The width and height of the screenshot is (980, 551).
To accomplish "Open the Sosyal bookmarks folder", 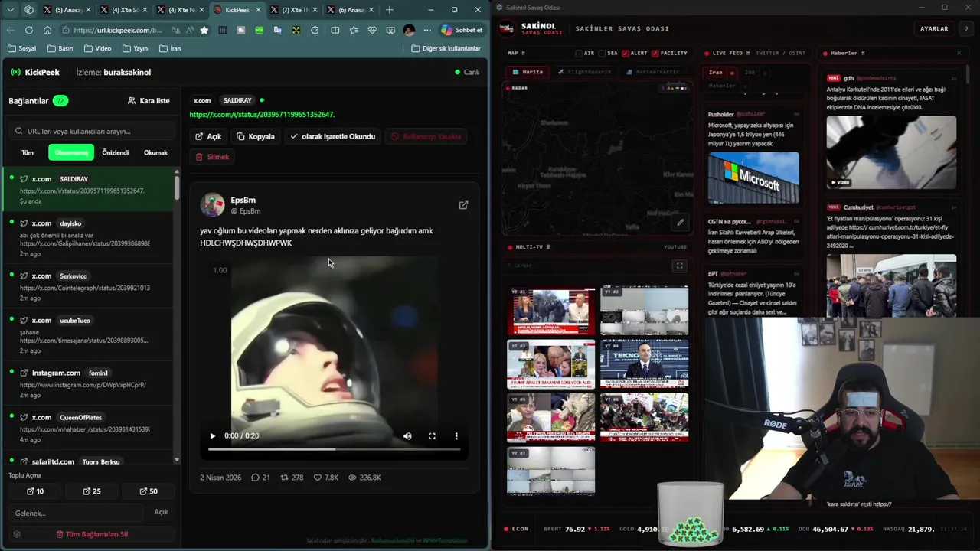I will click(x=21, y=48).
